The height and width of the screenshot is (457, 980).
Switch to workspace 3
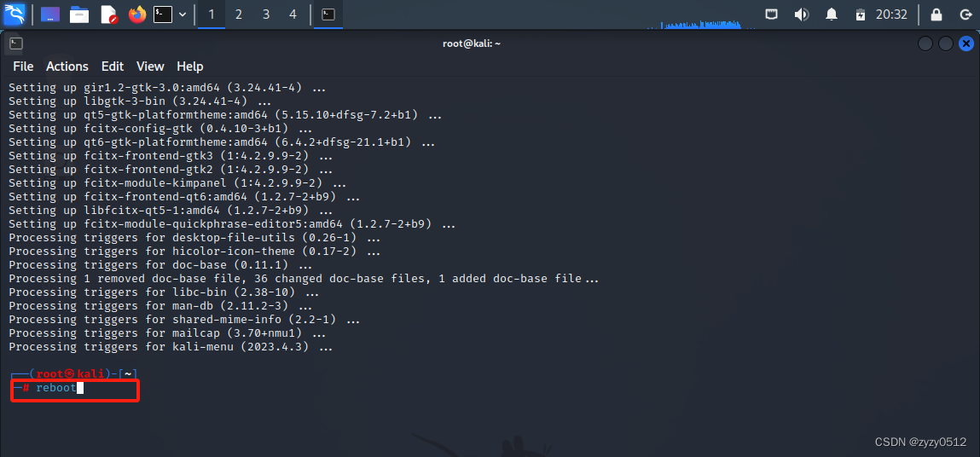pos(266,14)
